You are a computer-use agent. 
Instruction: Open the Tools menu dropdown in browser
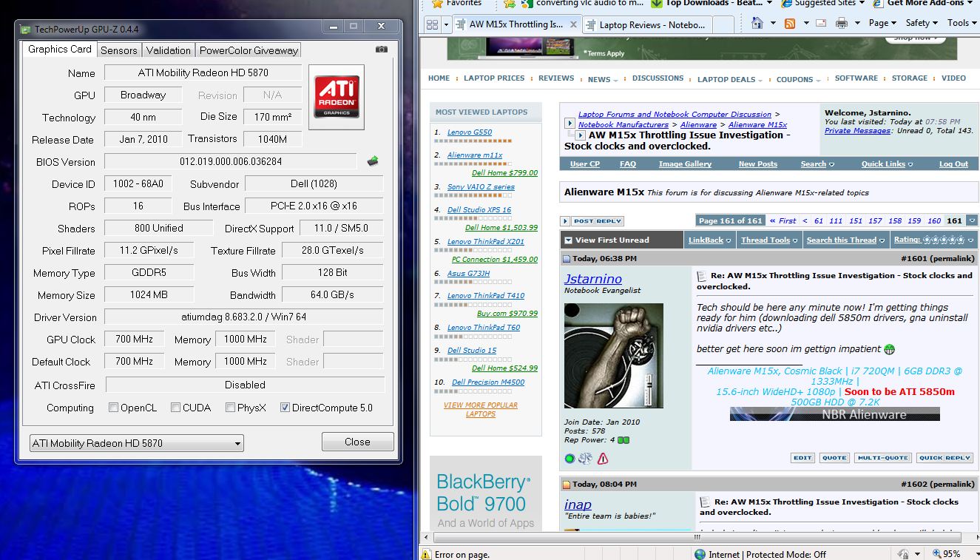(962, 23)
